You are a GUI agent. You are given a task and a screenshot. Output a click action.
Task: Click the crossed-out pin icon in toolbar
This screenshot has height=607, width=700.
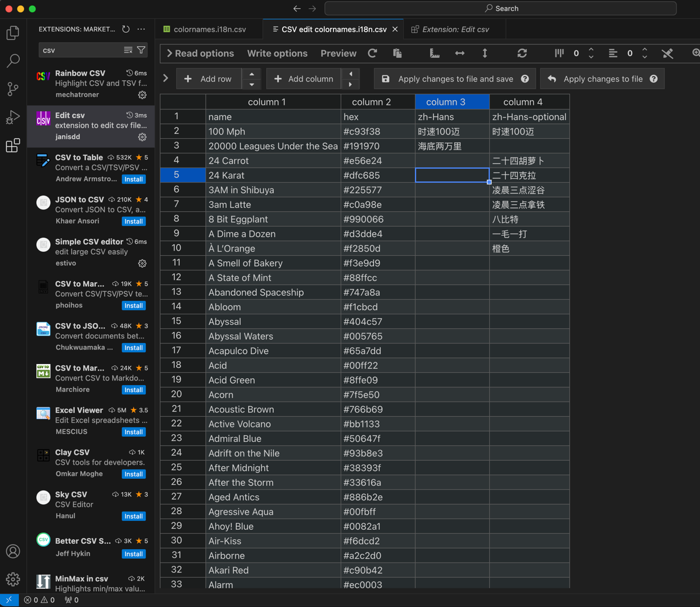(667, 54)
